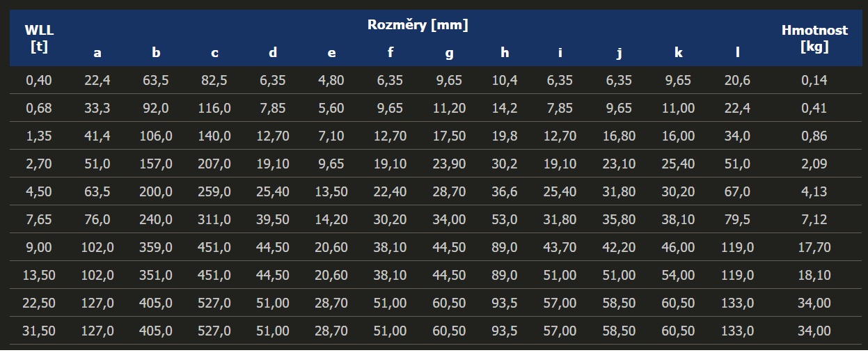Click WLL value 4,50

[x=39, y=191]
